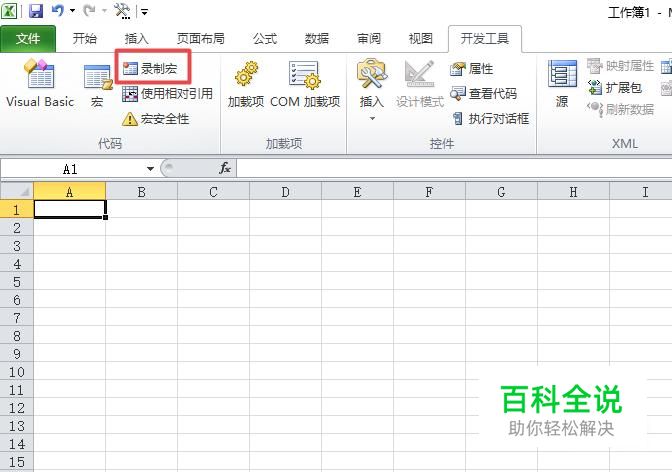
Task: Open Customize Quick Access Toolbar dropdown
Action: click(x=144, y=12)
